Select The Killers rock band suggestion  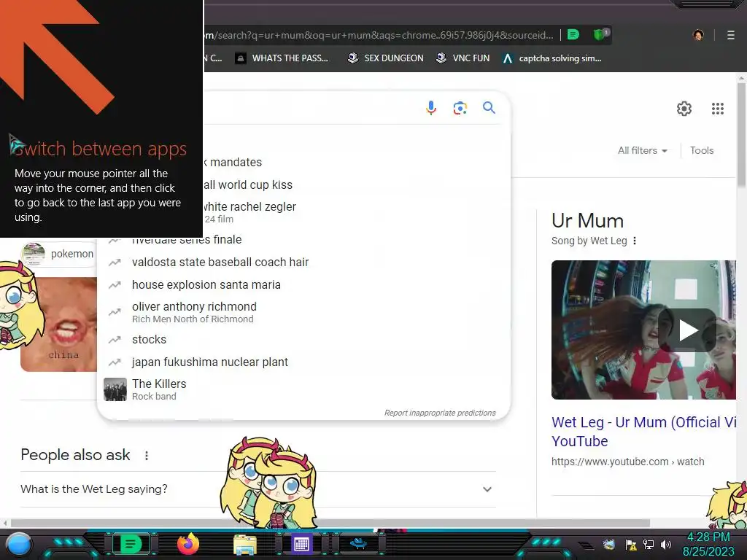303,389
